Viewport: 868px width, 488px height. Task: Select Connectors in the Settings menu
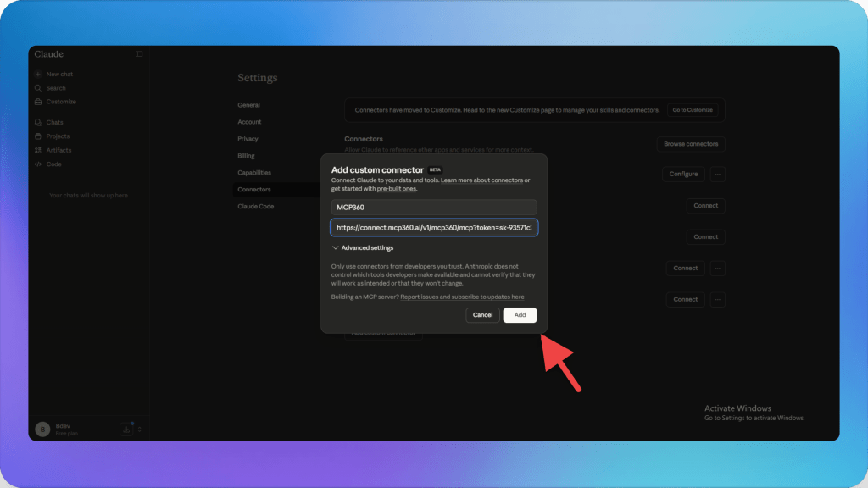pos(254,189)
